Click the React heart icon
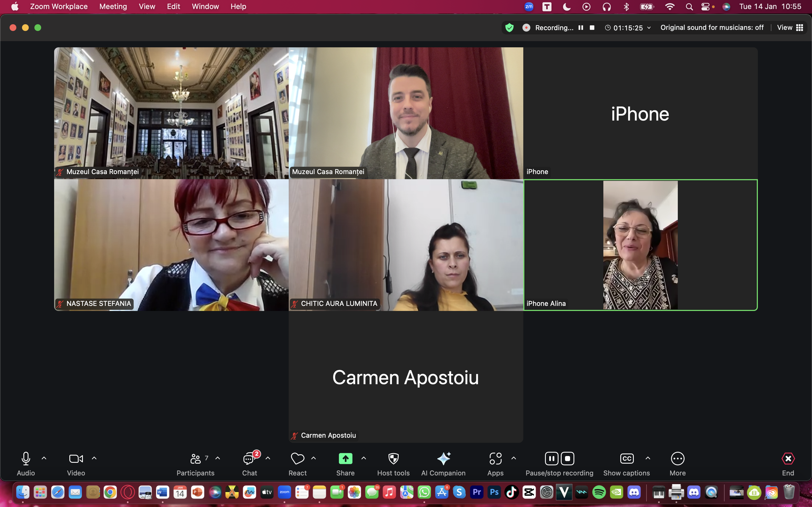This screenshot has height=507, width=812. [x=297, y=459]
